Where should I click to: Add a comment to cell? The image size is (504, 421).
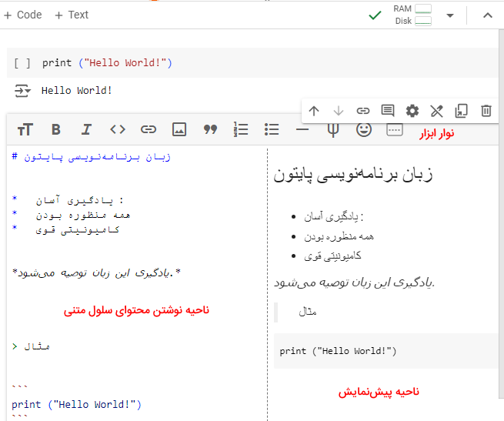pyautogui.click(x=388, y=111)
